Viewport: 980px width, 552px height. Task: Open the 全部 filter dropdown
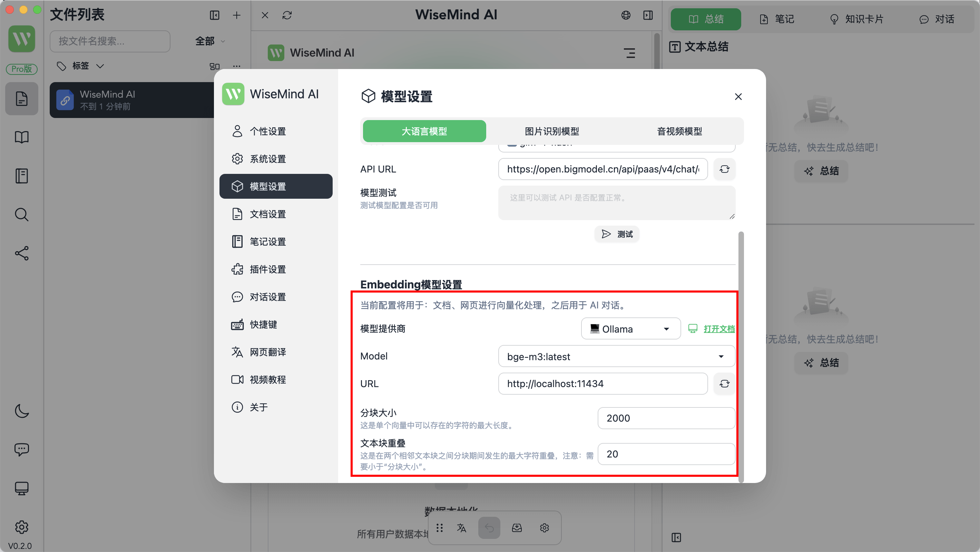point(210,41)
